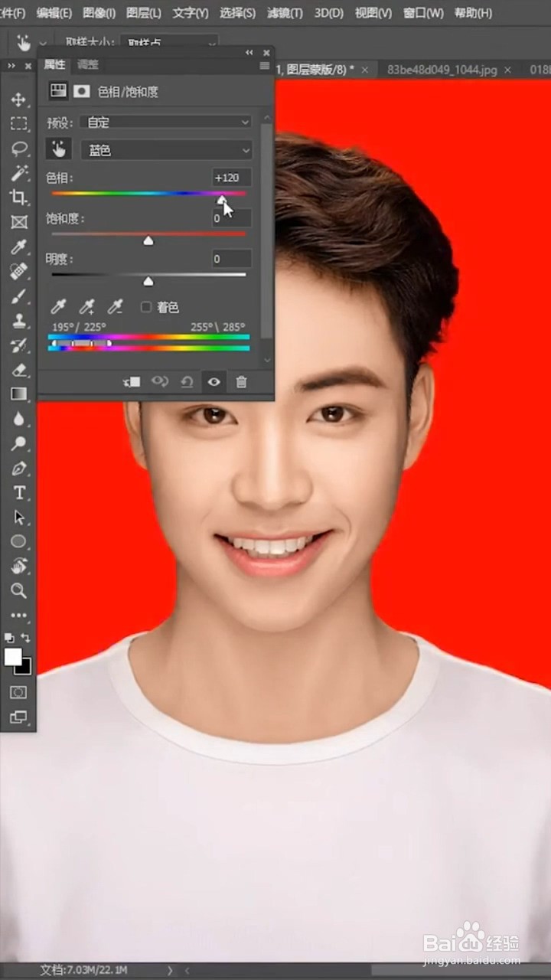Open the 滤镜(T) menu
Viewport: 551px width, 980px height.
285,13
